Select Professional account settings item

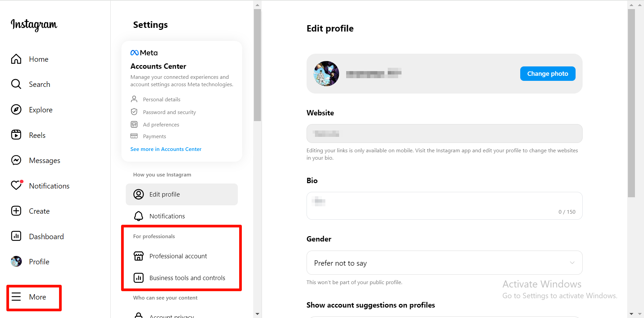coord(178,256)
